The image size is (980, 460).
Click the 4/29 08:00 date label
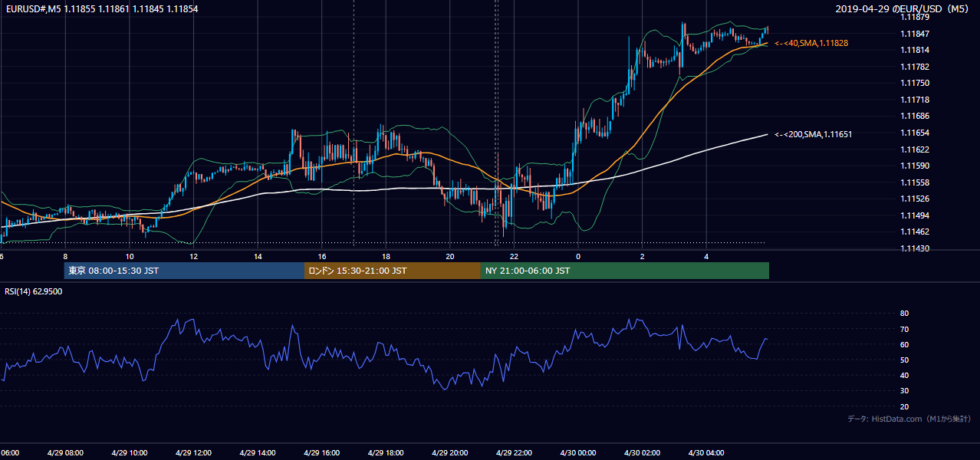(64, 452)
